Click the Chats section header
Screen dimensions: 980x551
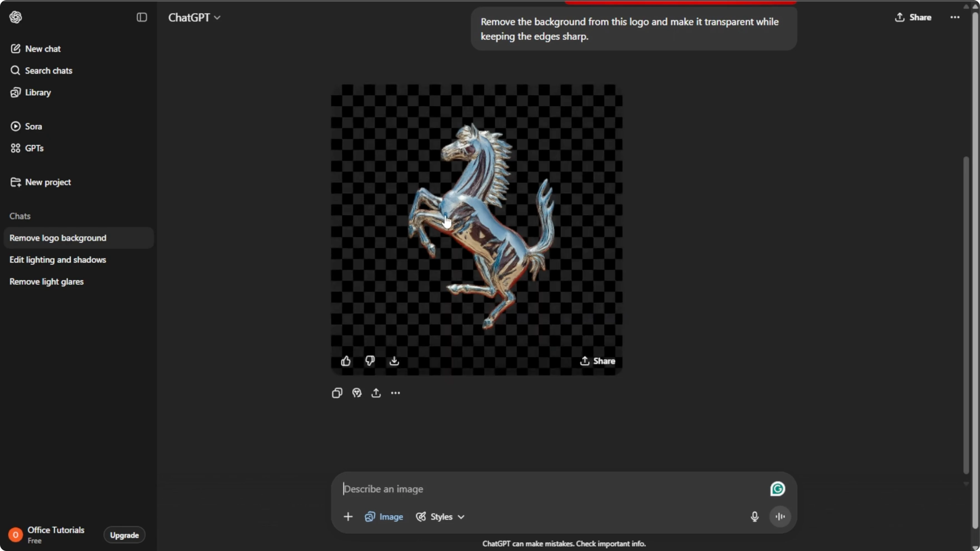click(20, 216)
